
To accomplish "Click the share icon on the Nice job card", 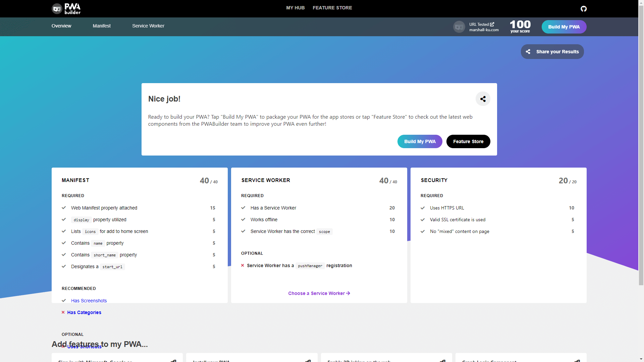I will (x=483, y=99).
